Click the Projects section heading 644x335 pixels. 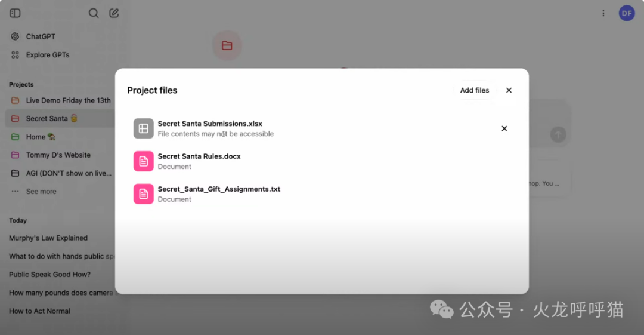[x=21, y=84]
